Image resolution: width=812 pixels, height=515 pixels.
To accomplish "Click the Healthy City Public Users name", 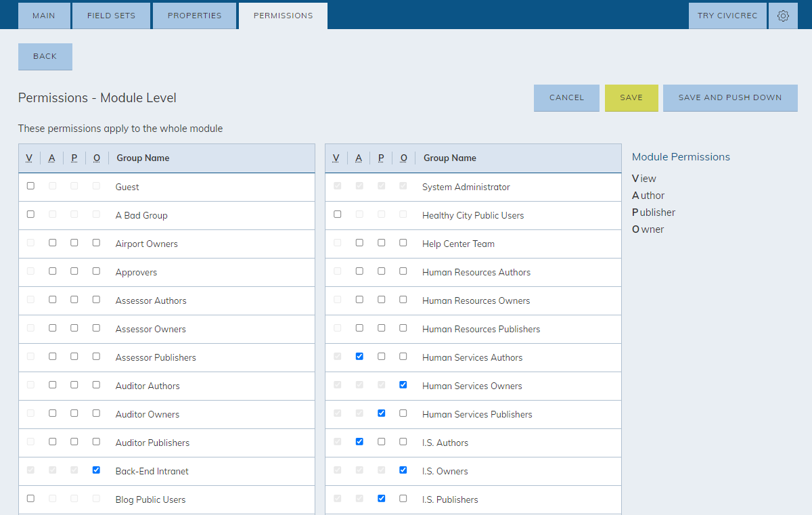I will [473, 215].
